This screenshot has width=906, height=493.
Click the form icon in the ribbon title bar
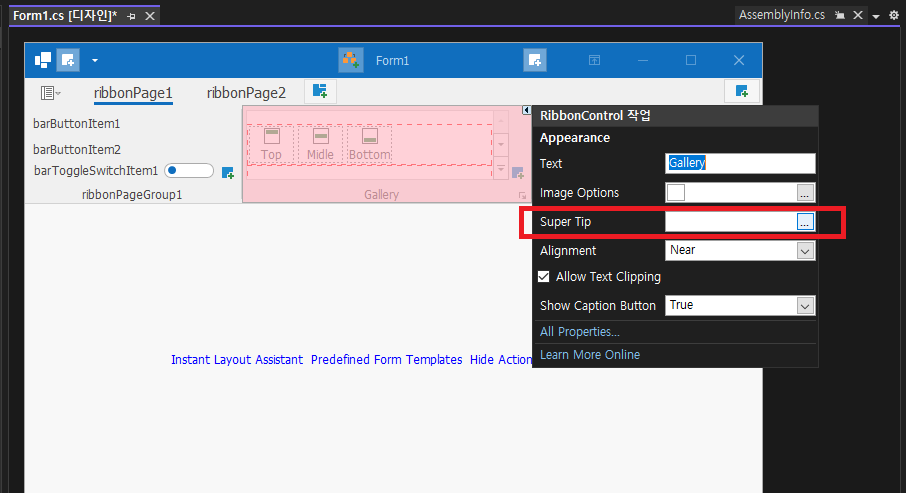pos(43,60)
